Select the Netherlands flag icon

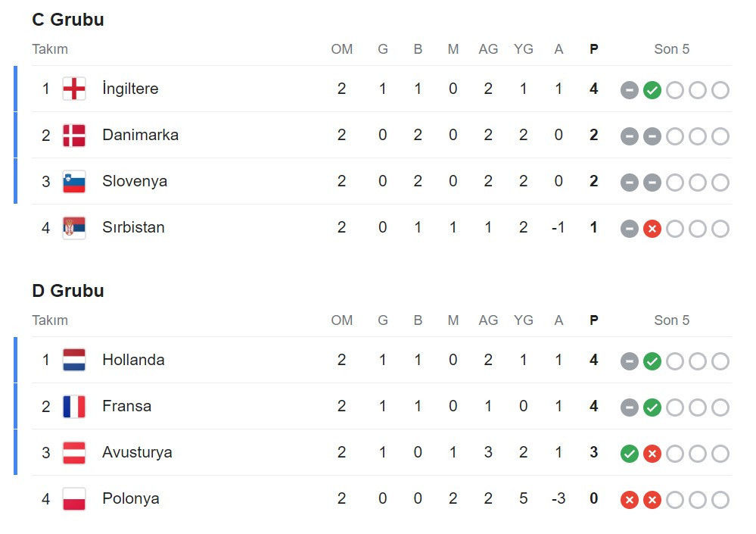(73, 360)
